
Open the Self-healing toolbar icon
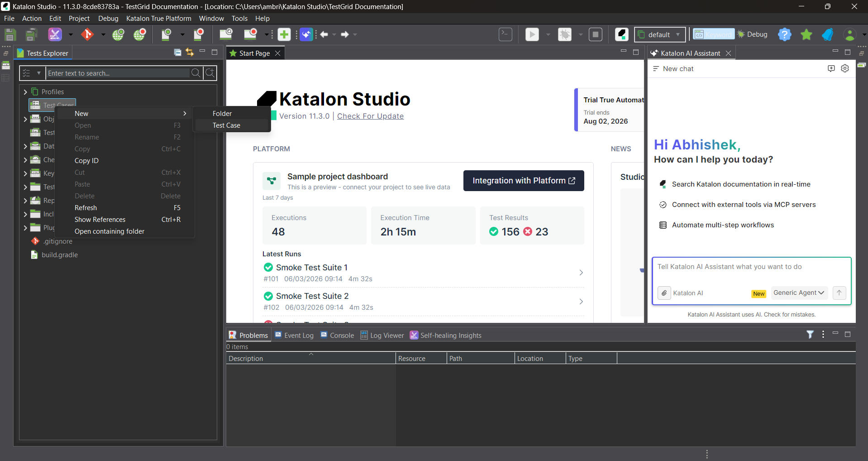(x=55, y=34)
